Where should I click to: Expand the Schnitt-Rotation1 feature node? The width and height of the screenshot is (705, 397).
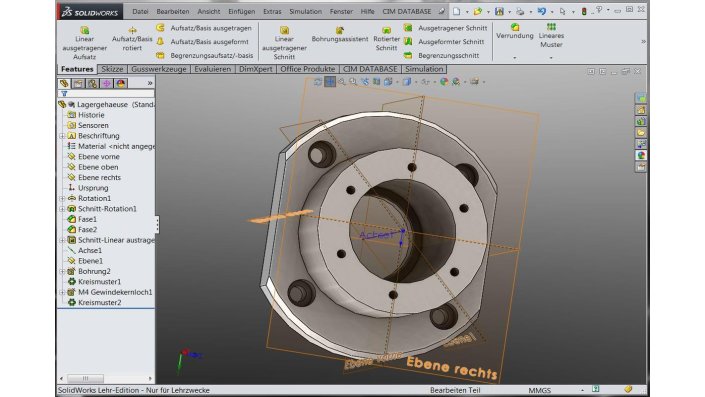(62, 209)
